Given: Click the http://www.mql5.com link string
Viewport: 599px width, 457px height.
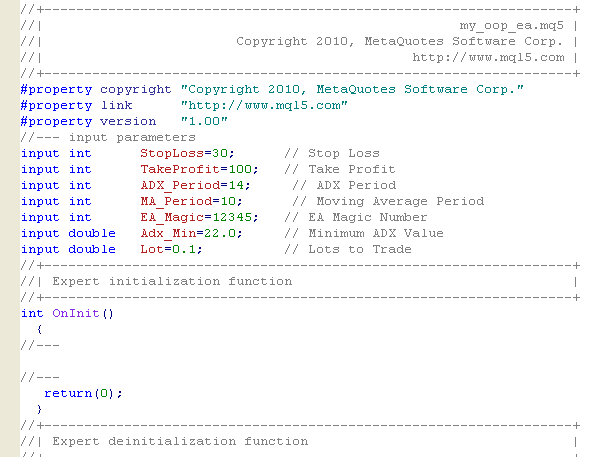Looking at the screenshot, I should click(264, 105).
